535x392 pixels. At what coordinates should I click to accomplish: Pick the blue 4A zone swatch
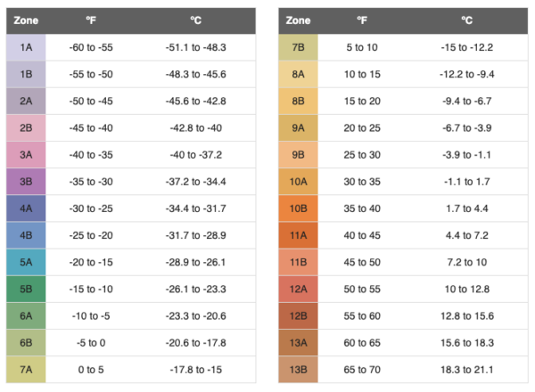[x=26, y=208]
